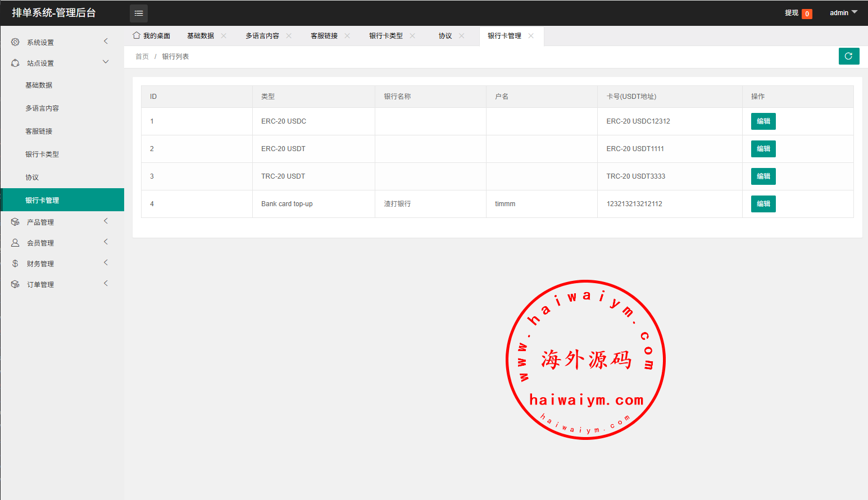Close the active 银行卡管理 tab

click(531, 36)
